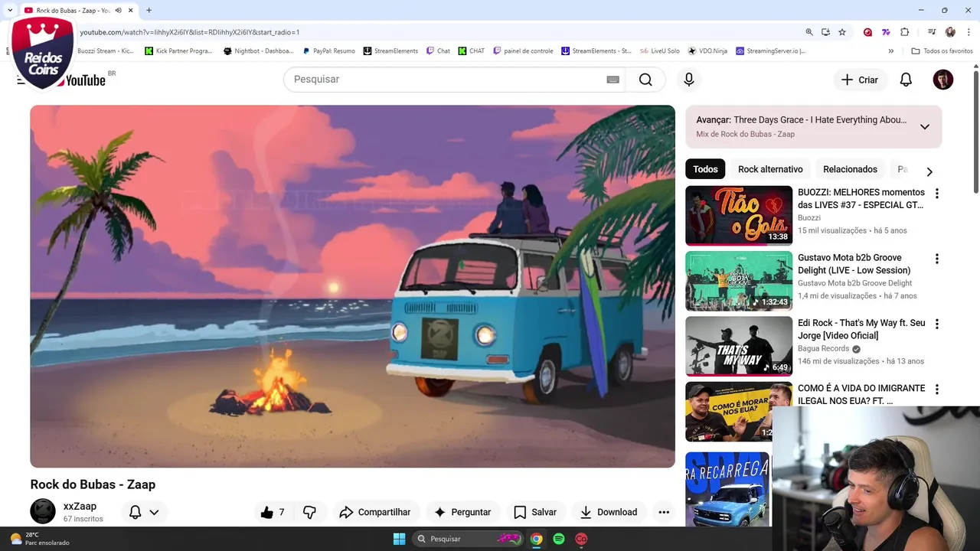Open options menu for BUOZZI MELHORES momentos video
980x551 pixels.
tap(936, 194)
